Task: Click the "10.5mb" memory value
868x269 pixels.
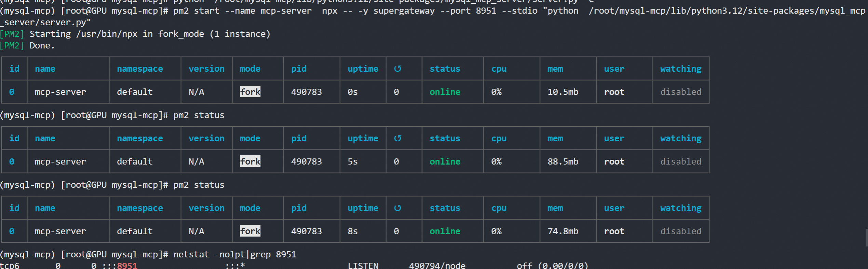Action: pyautogui.click(x=563, y=92)
